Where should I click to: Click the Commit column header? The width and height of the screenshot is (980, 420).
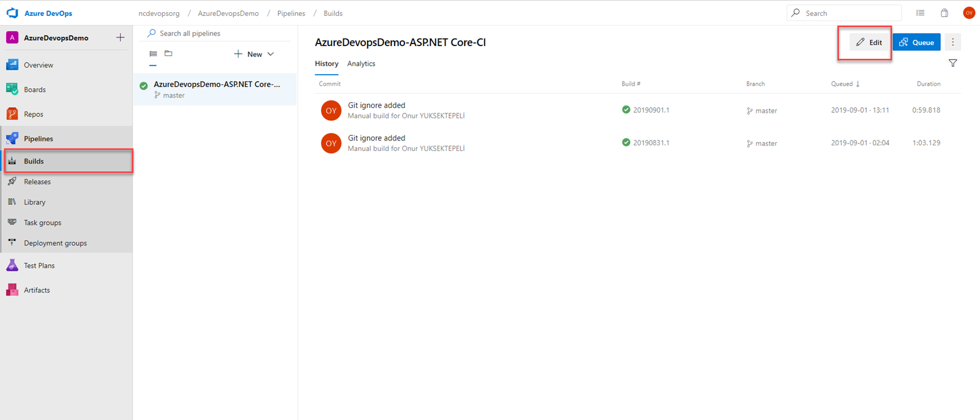pyautogui.click(x=330, y=84)
